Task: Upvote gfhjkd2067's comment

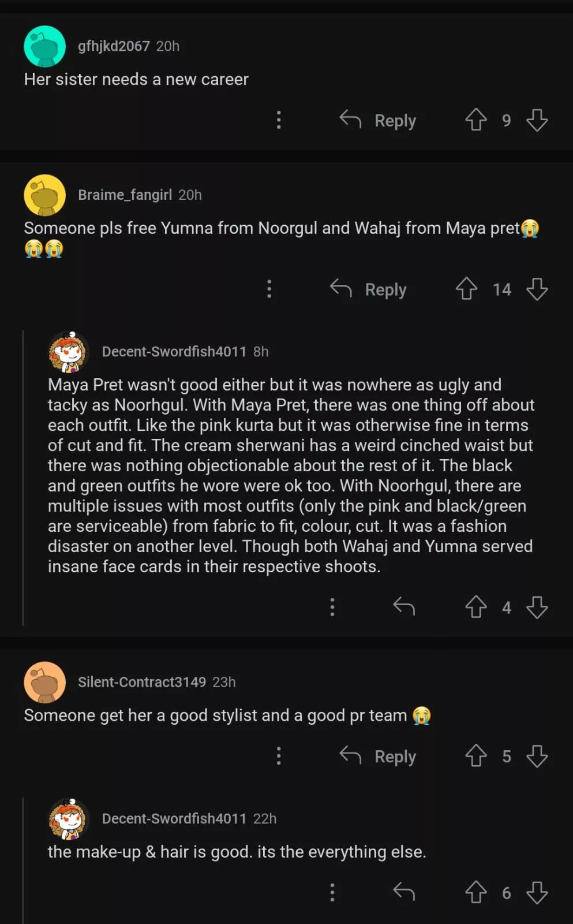Action: 476,120
